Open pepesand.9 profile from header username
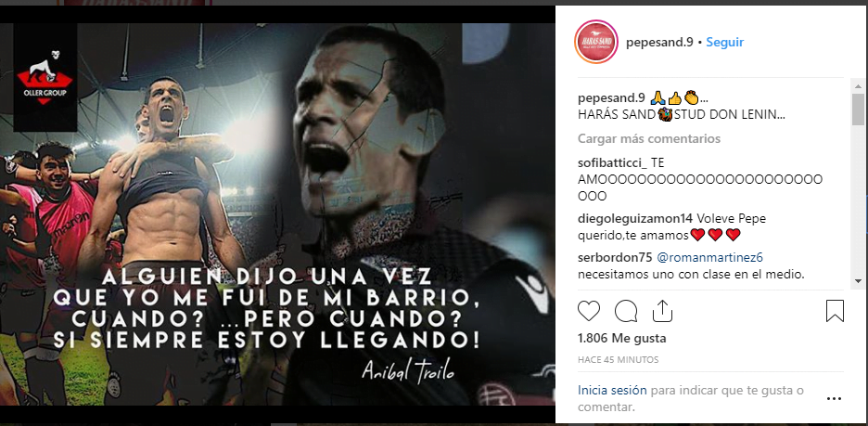Image resolution: width=868 pixels, height=426 pixels. click(x=659, y=43)
